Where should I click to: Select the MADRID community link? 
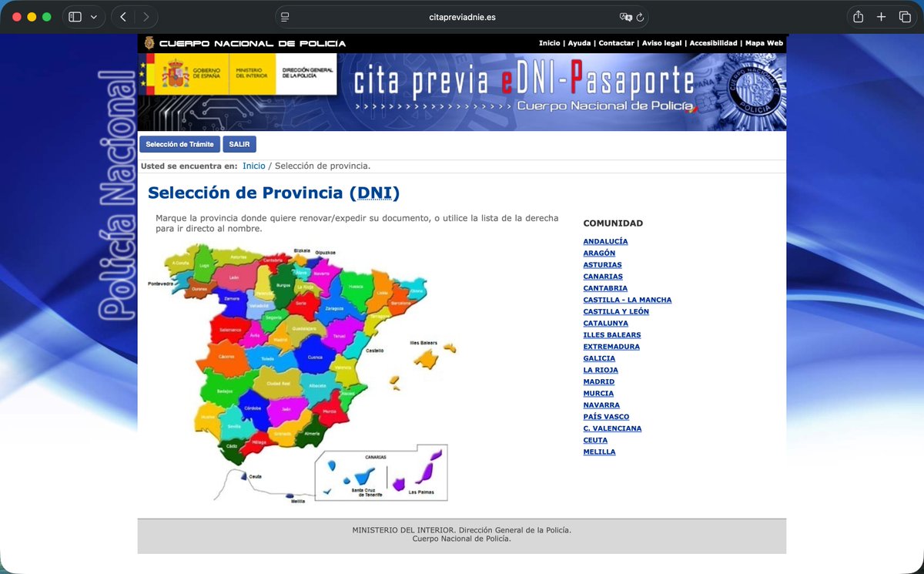coord(599,381)
